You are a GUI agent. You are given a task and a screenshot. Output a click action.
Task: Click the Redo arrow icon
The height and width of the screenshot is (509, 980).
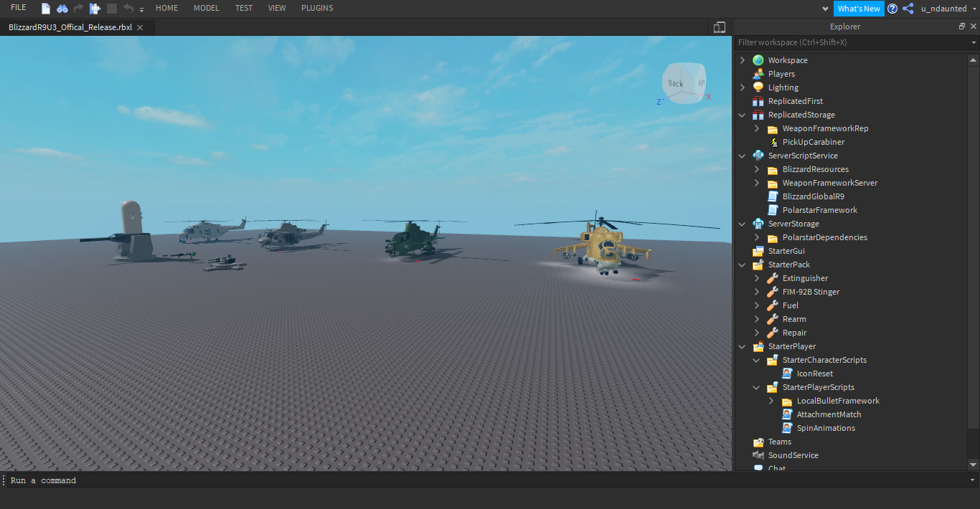tap(79, 9)
